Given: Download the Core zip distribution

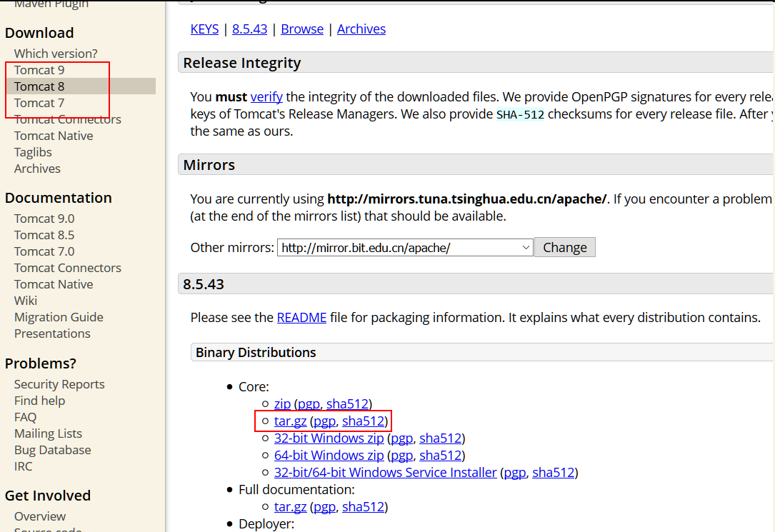Looking at the screenshot, I should (x=282, y=404).
